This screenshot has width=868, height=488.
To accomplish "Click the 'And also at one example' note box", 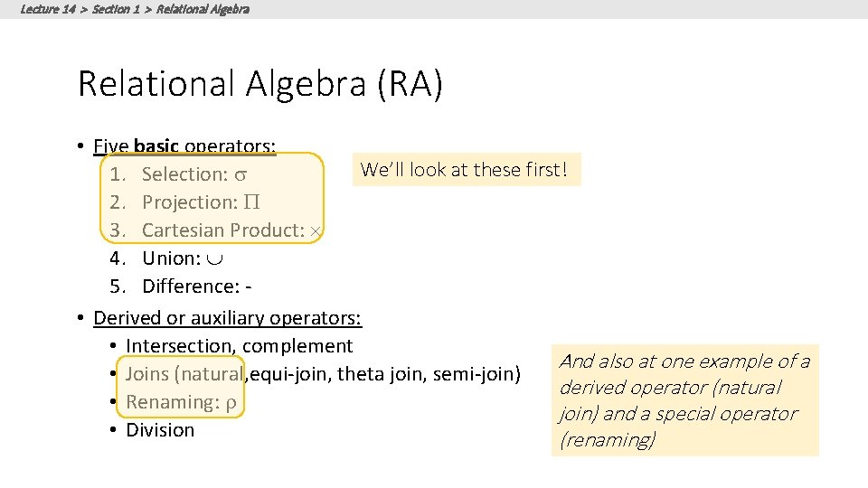I will [x=684, y=400].
